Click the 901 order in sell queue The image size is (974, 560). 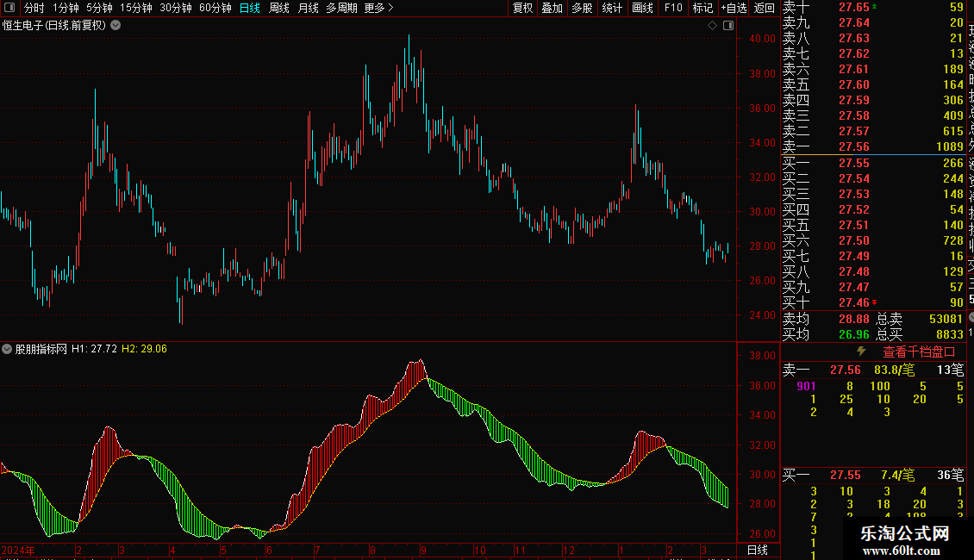coord(806,386)
